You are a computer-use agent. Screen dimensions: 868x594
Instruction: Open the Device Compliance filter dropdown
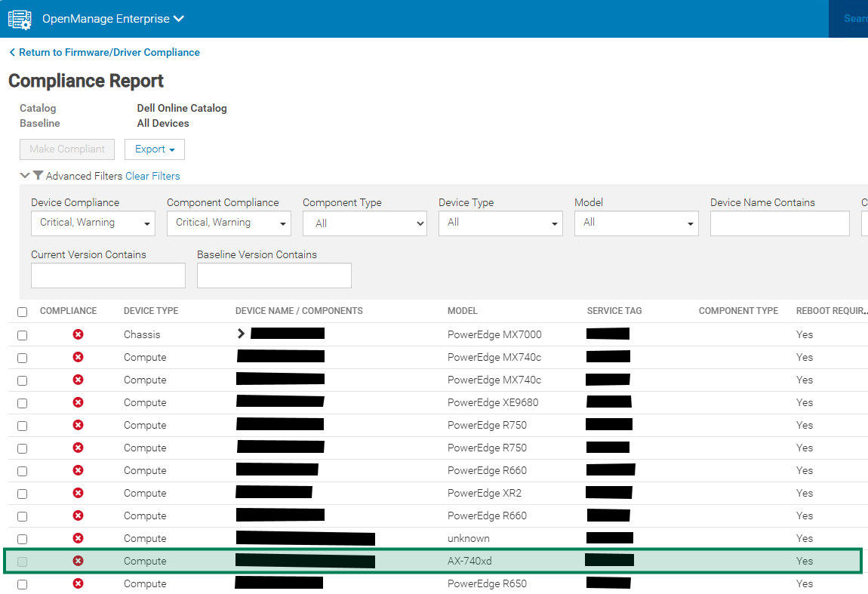(x=93, y=223)
